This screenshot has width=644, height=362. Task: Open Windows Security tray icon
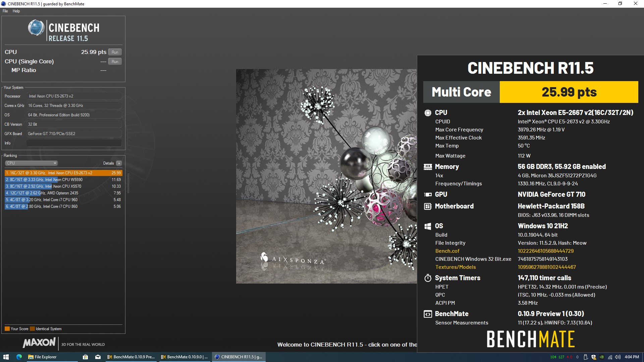(594, 357)
